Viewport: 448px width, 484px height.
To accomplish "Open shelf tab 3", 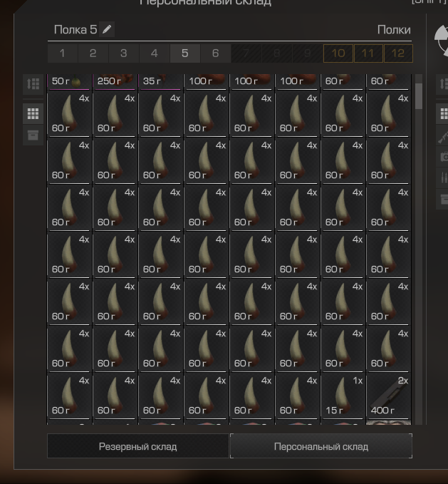I will click(124, 53).
